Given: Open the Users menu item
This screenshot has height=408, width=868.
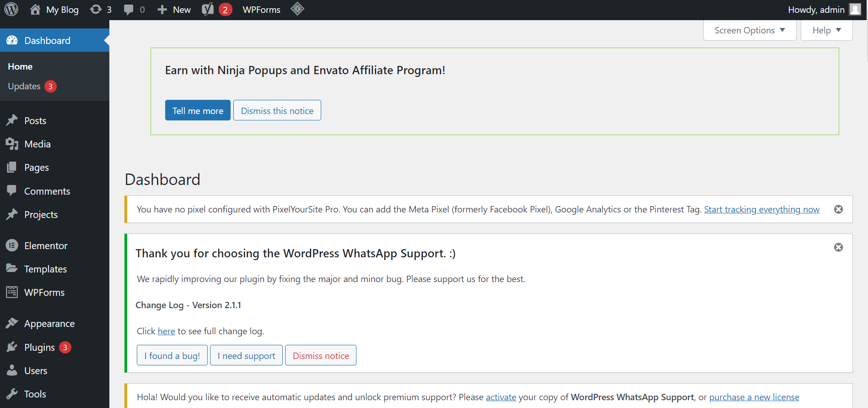Looking at the screenshot, I should tap(36, 370).
